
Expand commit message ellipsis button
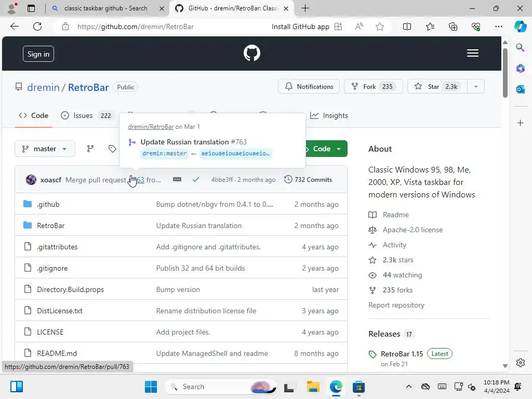177,179
